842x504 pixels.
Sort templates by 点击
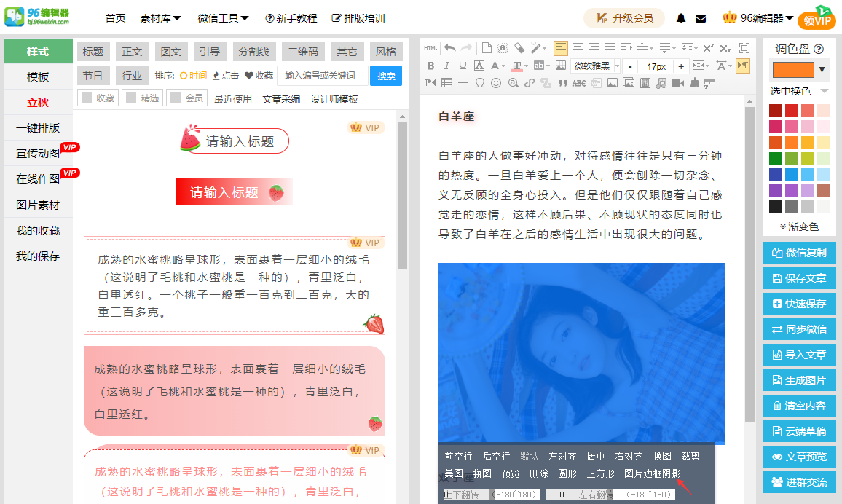click(226, 76)
